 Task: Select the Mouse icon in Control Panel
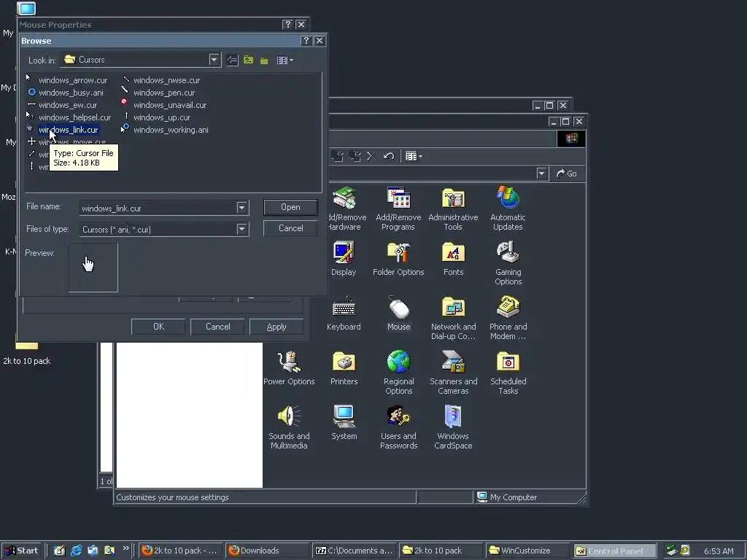click(x=398, y=314)
